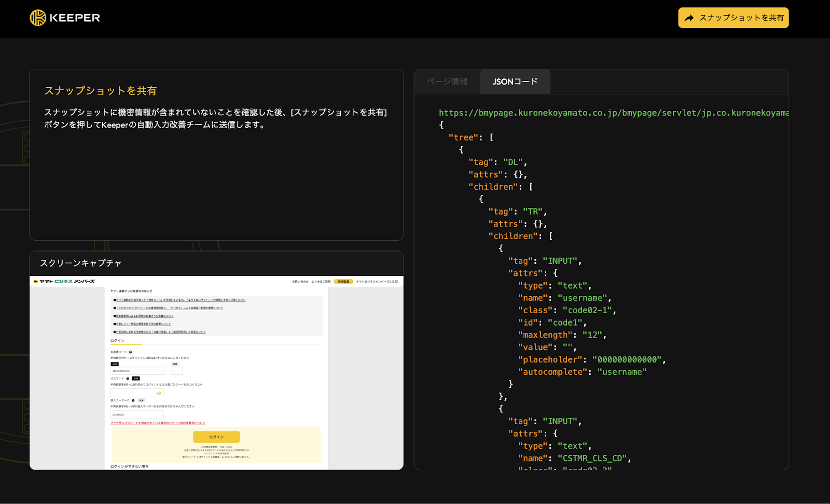Click the share arrow icon in the header

click(689, 18)
